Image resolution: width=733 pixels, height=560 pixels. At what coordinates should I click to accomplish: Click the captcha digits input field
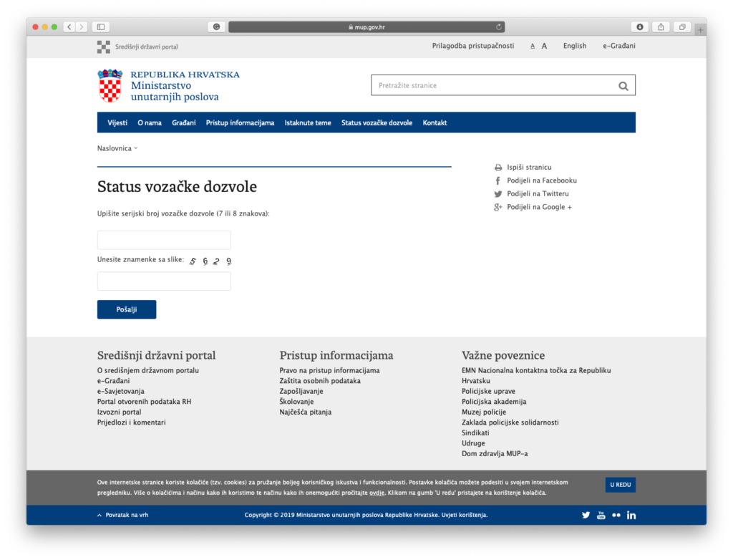(164, 281)
